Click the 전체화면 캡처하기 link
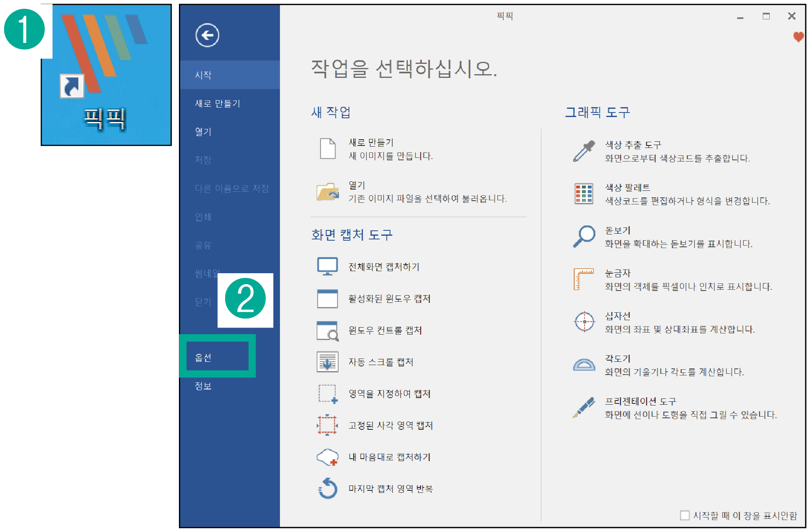The height and width of the screenshot is (532, 811). click(x=384, y=267)
